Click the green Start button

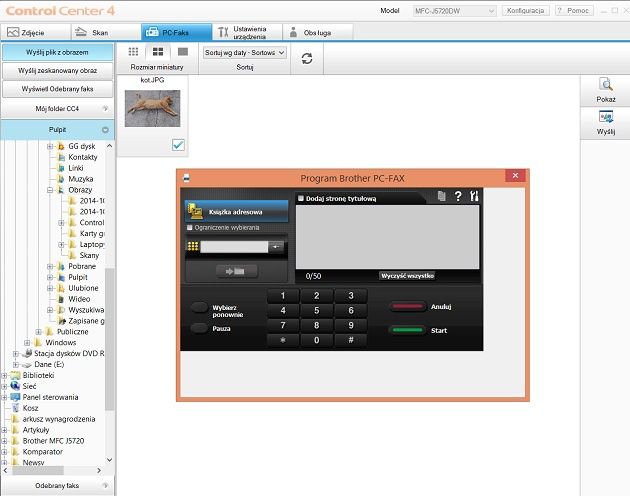(407, 330)
